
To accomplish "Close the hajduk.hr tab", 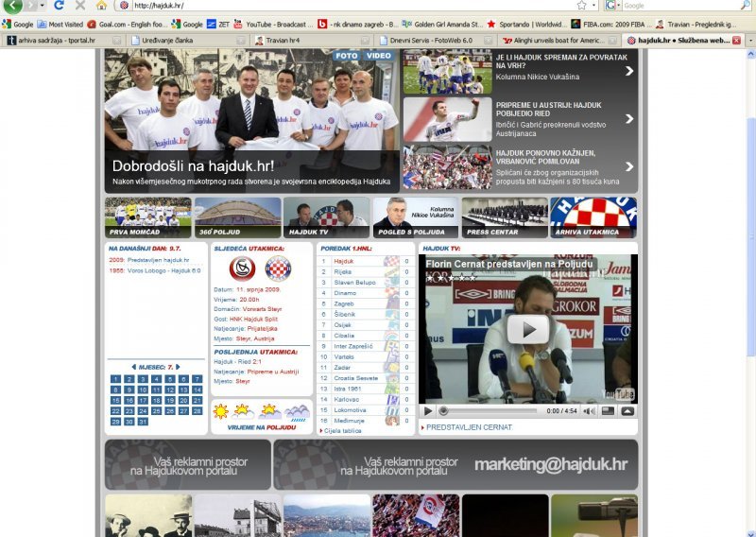I will point(736,41).
